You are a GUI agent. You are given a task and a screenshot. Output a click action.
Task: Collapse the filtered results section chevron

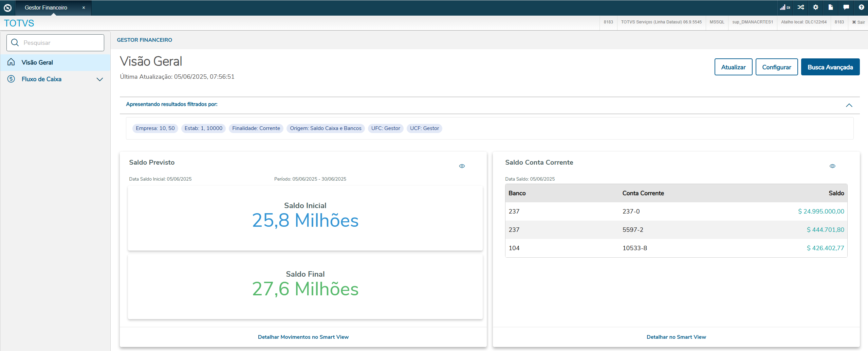tap(849, 105)
